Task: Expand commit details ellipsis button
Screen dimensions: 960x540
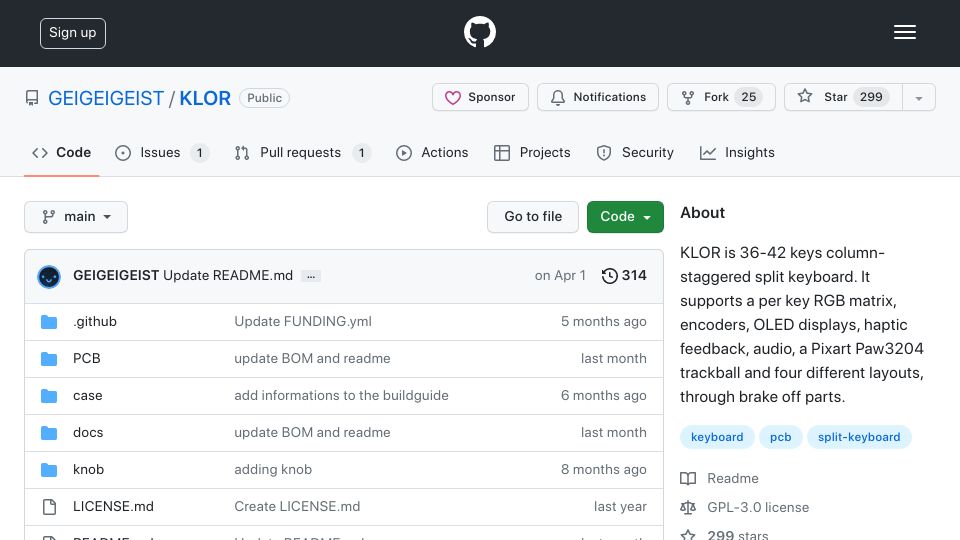Action: [x=311, y=276]
